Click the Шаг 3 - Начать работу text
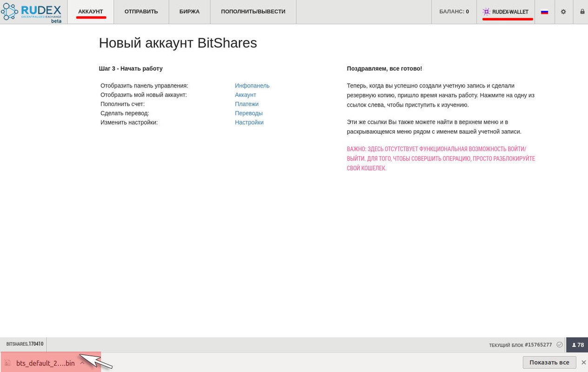 click(131, 68)
